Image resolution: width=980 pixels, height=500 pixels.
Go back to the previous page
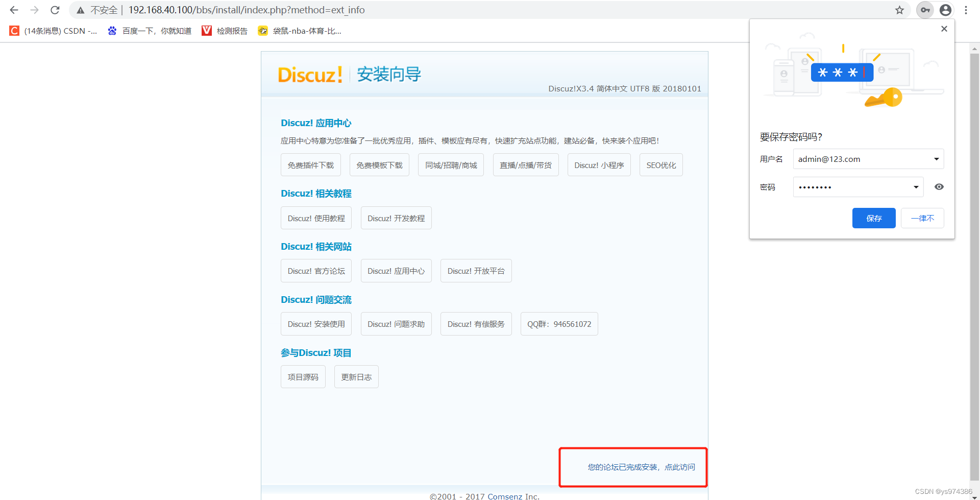coord(14,10)
